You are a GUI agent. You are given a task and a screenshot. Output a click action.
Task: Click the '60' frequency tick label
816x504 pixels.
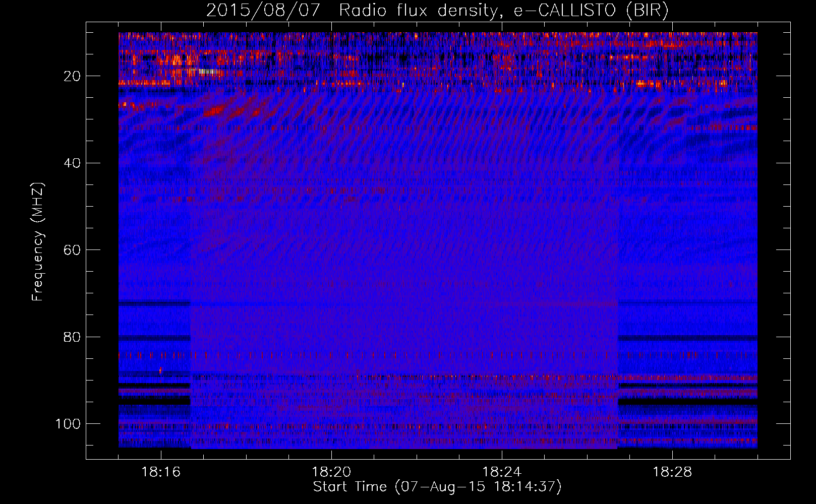click(73, 250)
